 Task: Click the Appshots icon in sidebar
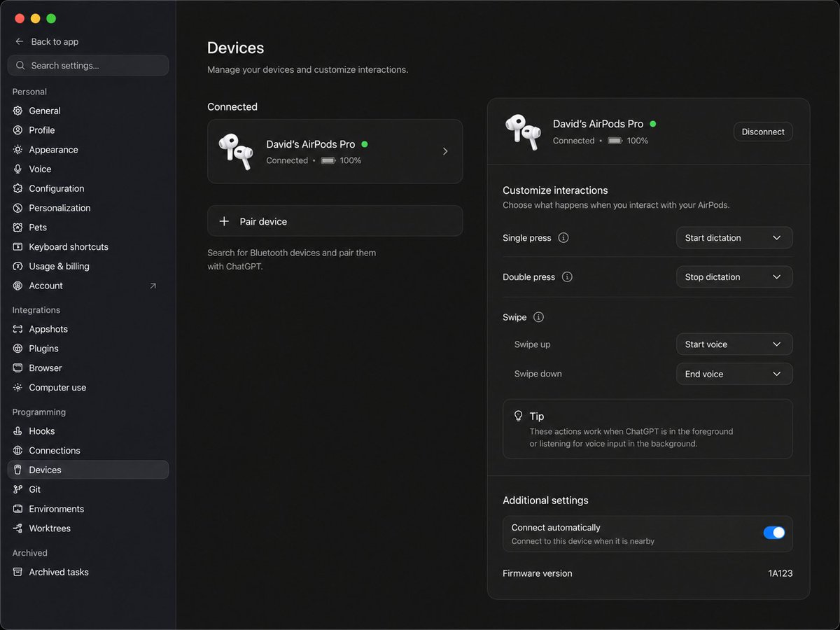(18, 329)
